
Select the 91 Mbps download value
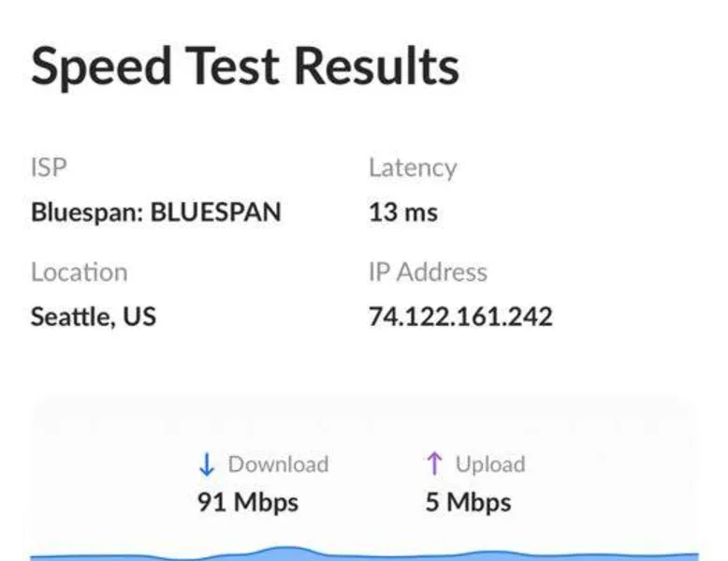248,502
